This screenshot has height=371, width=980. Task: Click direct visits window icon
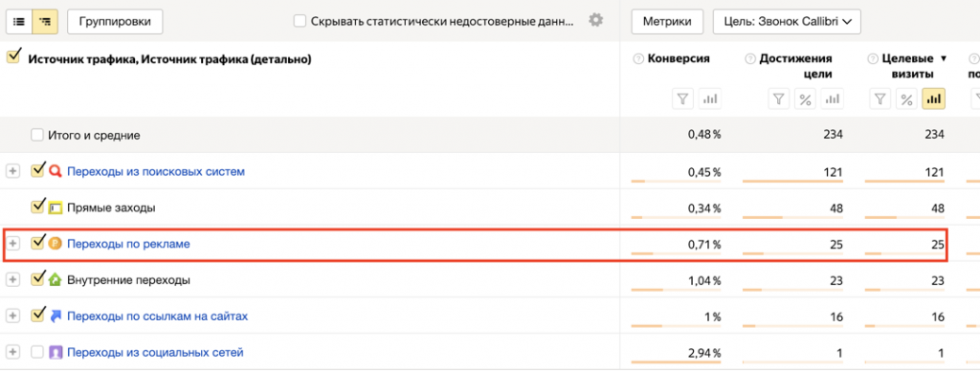(55, 208)
